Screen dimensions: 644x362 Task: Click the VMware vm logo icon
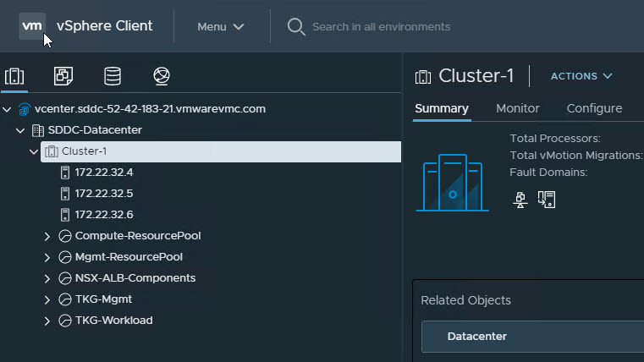click(32, 26)
